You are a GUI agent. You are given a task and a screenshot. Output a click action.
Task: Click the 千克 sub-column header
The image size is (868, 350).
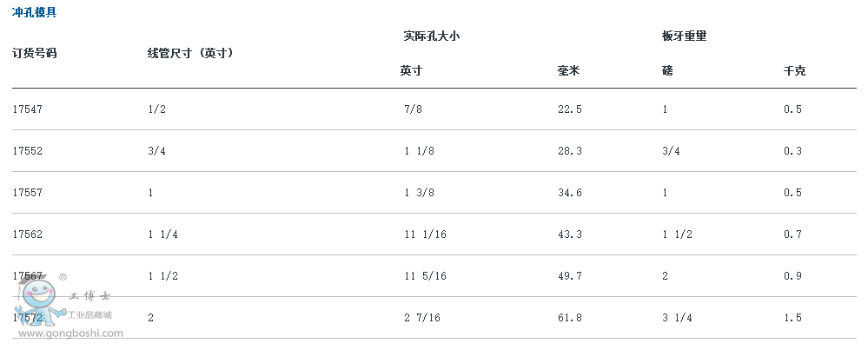coord(794,70)
